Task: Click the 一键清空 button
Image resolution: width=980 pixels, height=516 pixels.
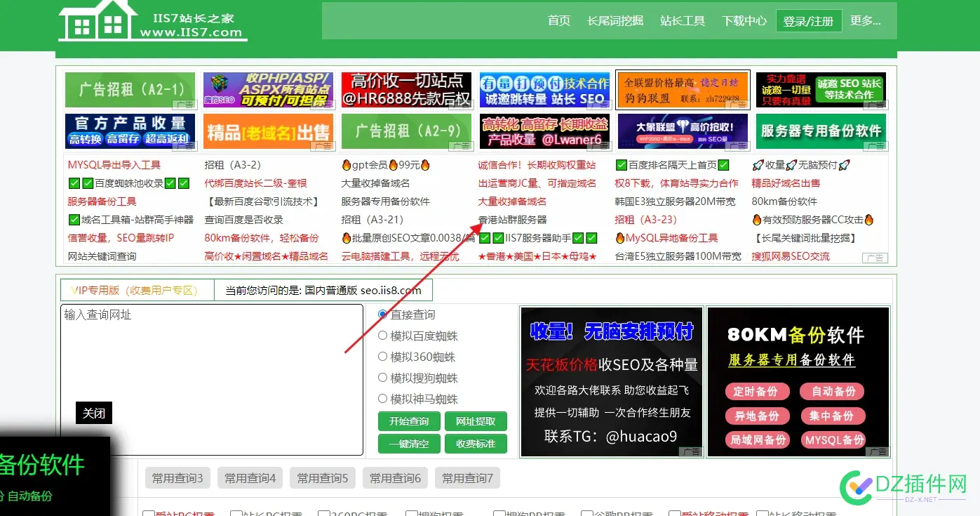Action: [409, 444]
